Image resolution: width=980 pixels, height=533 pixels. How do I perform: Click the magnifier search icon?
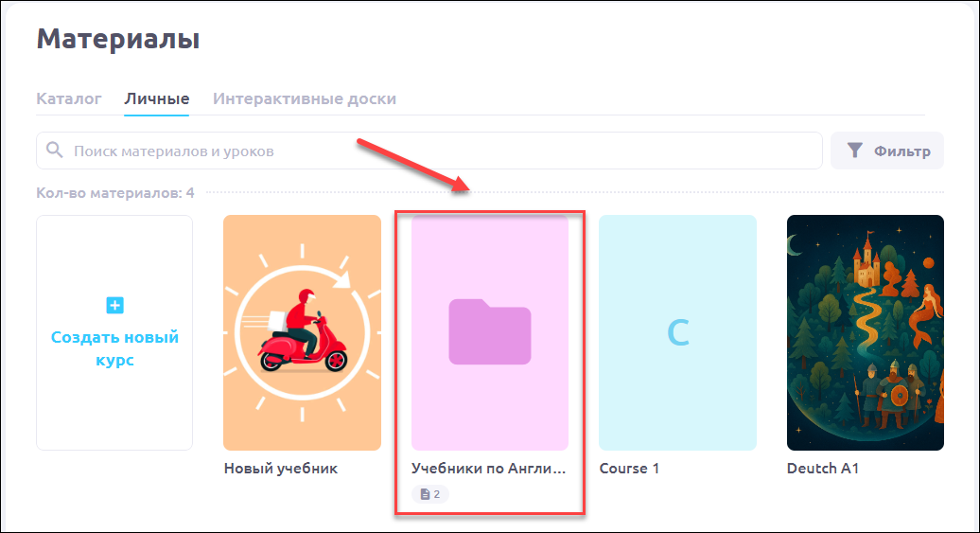[55, 151]
